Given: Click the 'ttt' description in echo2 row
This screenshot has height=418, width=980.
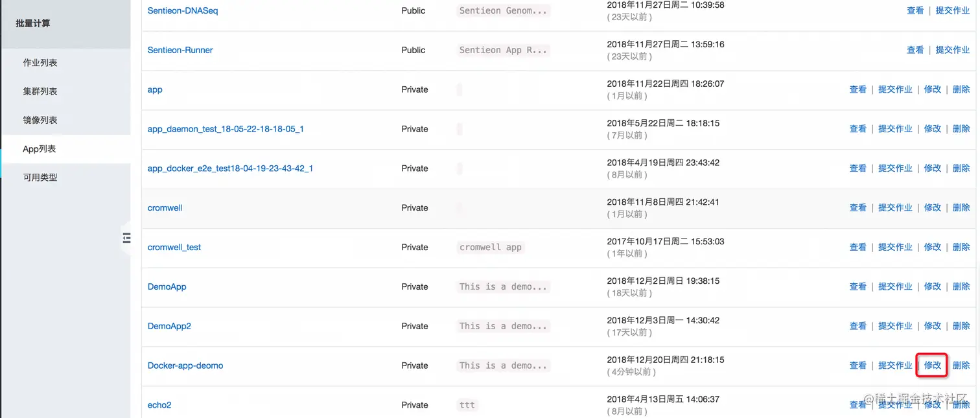Looking at the screenshot, I should coord(467,405).
